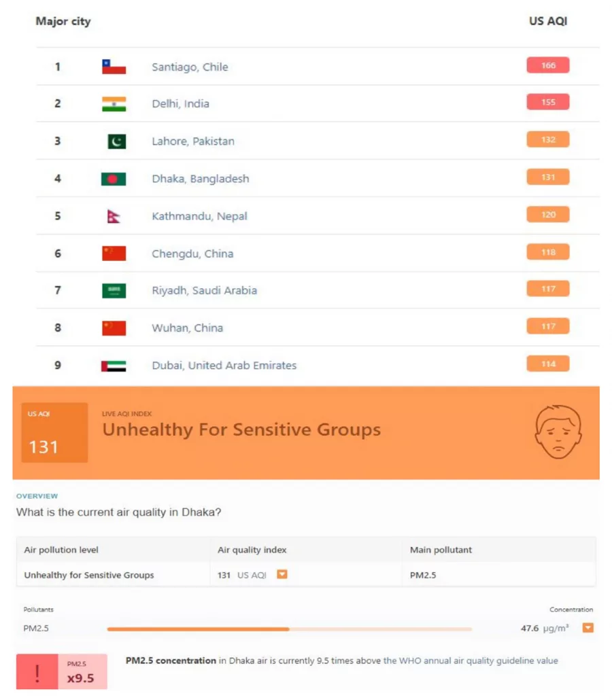Click the PM2.5 x9.5 badge
Viewport: 612px width, 700px height.
(x=82, y=672)
